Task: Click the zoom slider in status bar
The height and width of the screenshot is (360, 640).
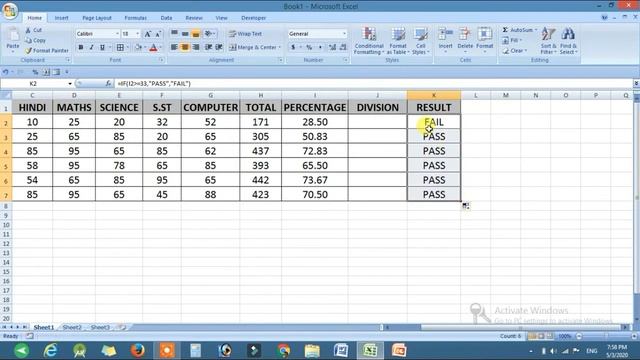Action: click(606, 336)
